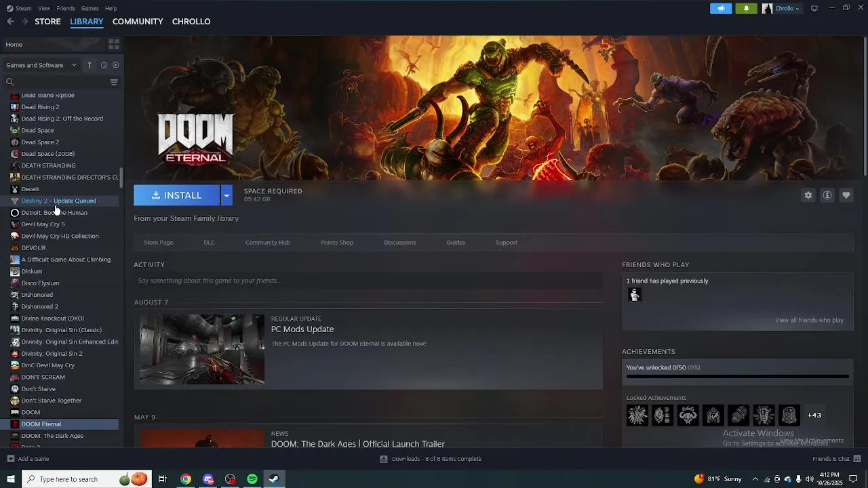868x488 pixels.
Task: Select the LIBRARY tab
Action: click(87, 22)
